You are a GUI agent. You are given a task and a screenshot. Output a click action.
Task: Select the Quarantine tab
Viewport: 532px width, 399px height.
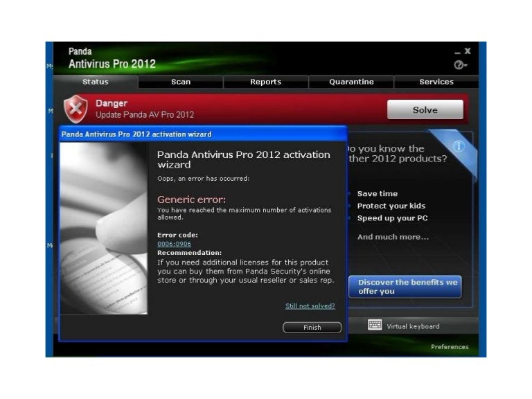click(x=351, y=82)
